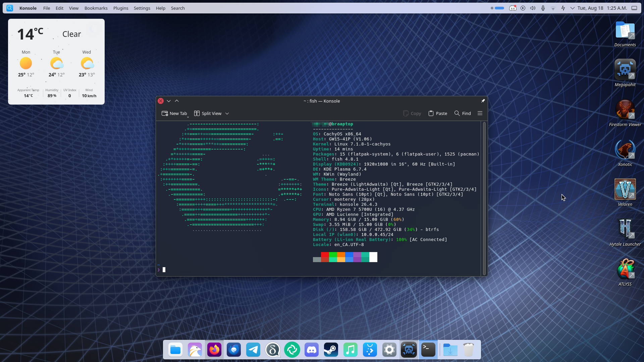This screenshot has width=644, height=362.
Task: Click the Konsole terminal scrollbar
Action: pyautogui.click(x=484, y=198)
